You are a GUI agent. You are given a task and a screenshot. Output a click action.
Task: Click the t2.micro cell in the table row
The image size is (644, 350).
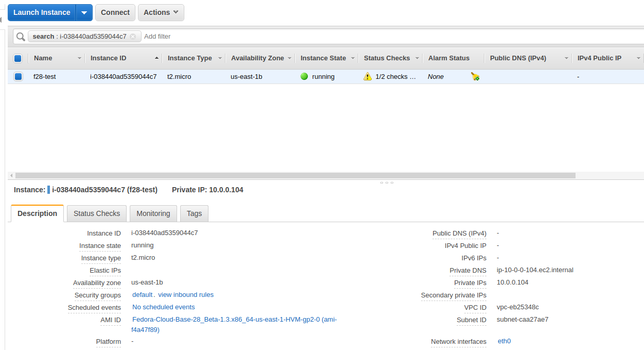[179, 76]
